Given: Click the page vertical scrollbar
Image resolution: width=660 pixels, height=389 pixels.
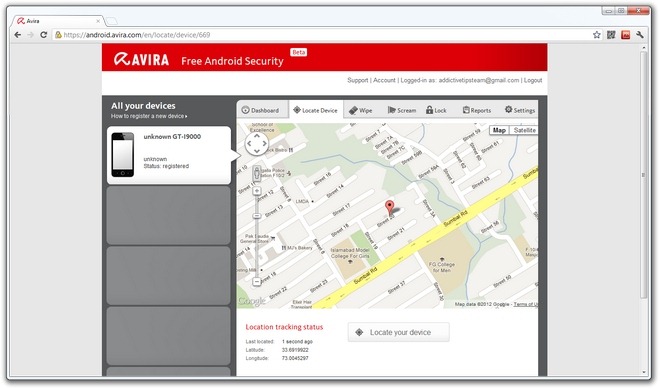Looking at the screenshot, I should point(643,175).
